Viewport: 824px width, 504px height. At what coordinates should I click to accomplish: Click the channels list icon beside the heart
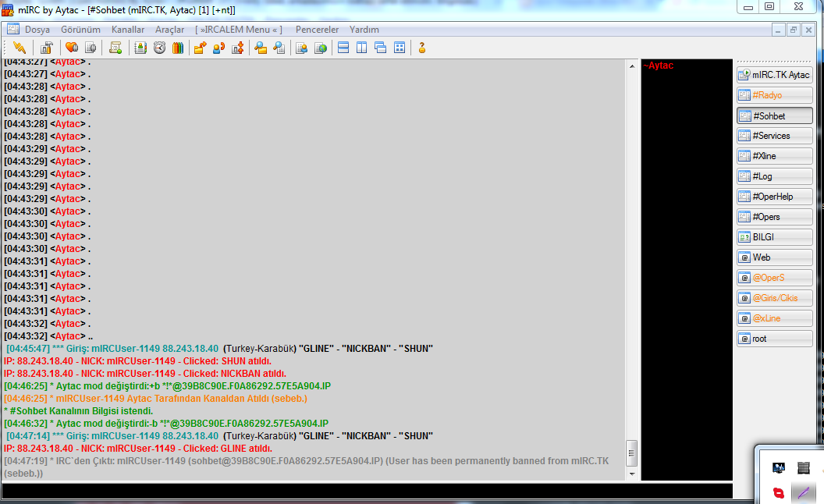click(91, 48)
